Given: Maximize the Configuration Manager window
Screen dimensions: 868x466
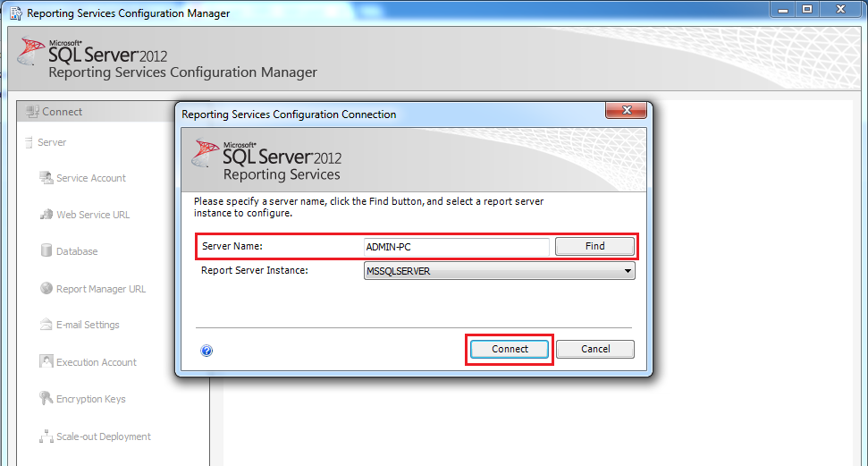Looking at the screenshot, I should point(807,10).
